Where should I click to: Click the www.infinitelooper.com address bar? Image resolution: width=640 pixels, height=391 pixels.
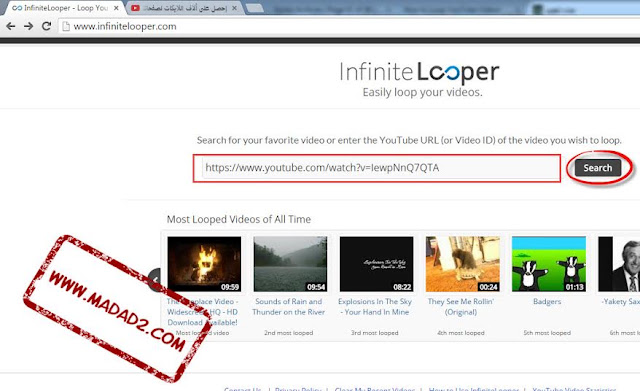pyautogui.click(x=350, y=27)
